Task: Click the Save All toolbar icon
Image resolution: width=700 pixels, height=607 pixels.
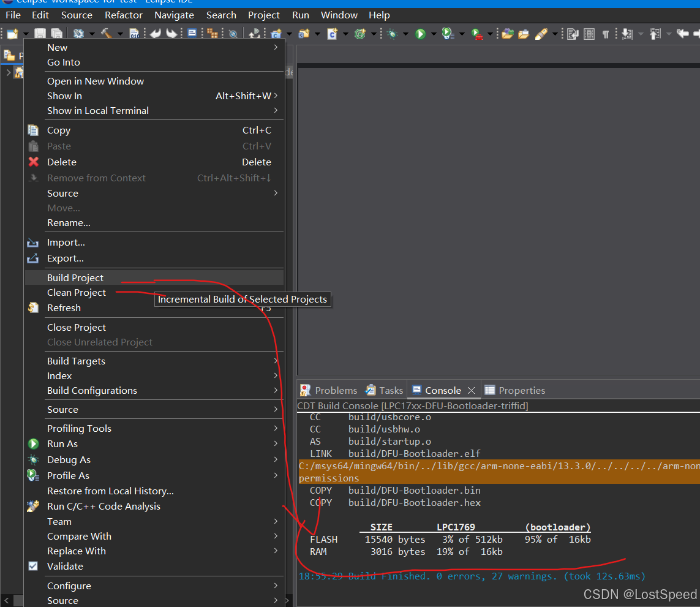Action: pyautogui.click(x=57, y=34)
